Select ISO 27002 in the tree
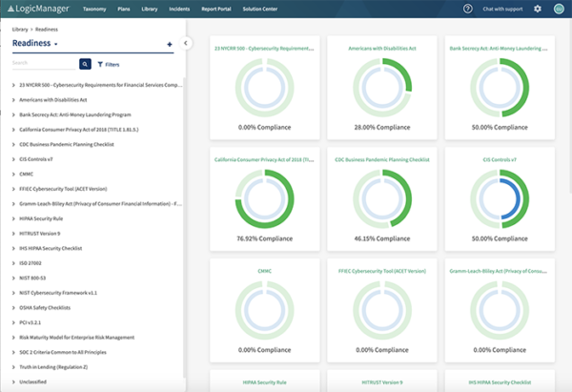 [x=31, y=263]
